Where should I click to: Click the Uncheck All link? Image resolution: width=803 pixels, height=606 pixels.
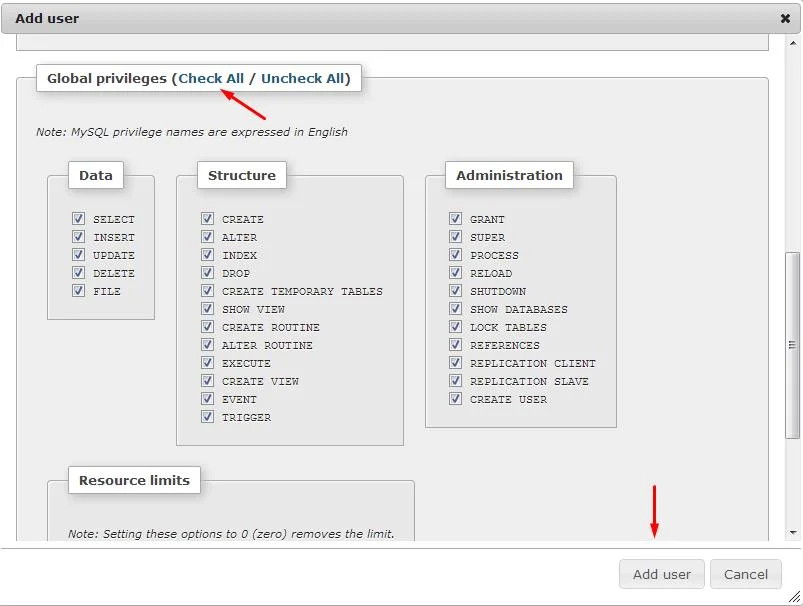click(x=303, y=78)
